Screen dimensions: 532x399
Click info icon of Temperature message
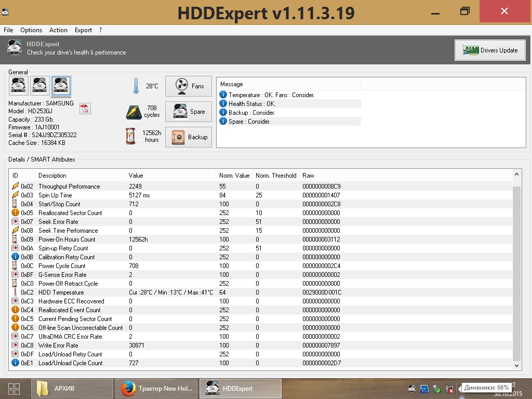pos(223,95)
